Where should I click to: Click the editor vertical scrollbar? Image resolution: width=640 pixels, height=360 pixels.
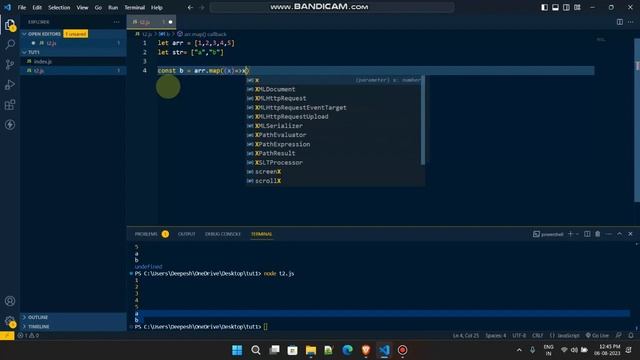pyautogui.click(x=637, y=120)
